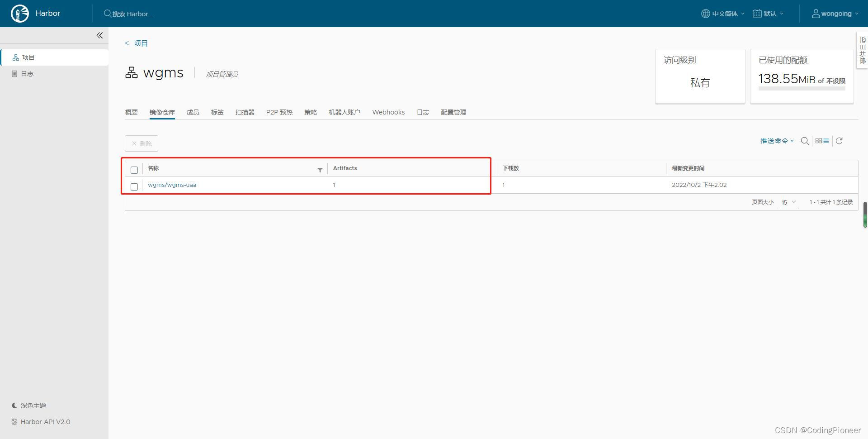
Task: Go to the 扫描器 tab
Action: click(245, 112)
